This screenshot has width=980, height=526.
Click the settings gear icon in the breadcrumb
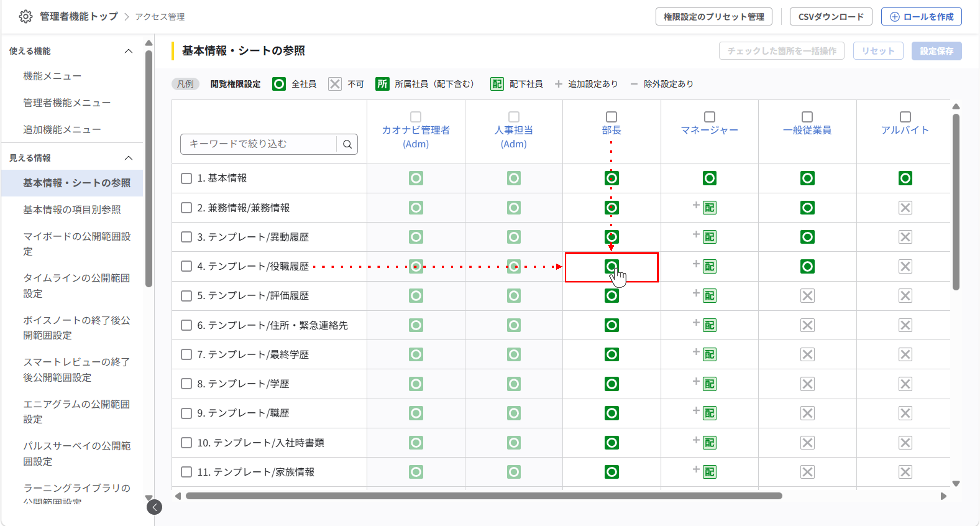pyautogui.click(x=25, y=17)
